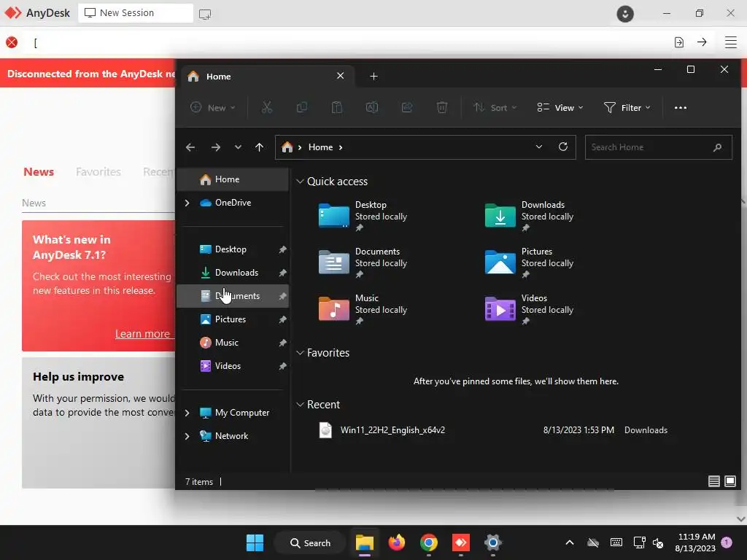Go forward with Explorer forward arrow
The height and width of the screenshot is (560, 747).
216,147
